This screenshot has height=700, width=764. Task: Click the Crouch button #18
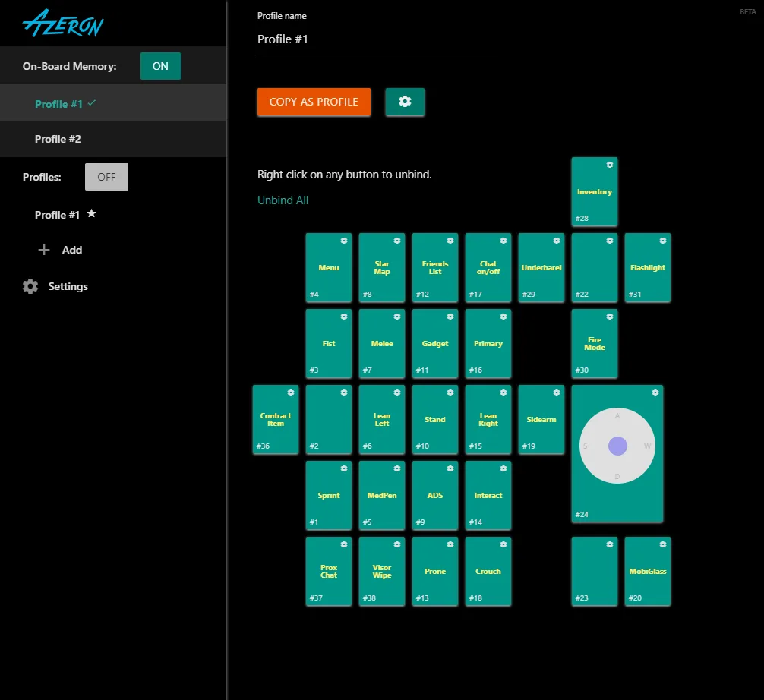tap(488, 572)
